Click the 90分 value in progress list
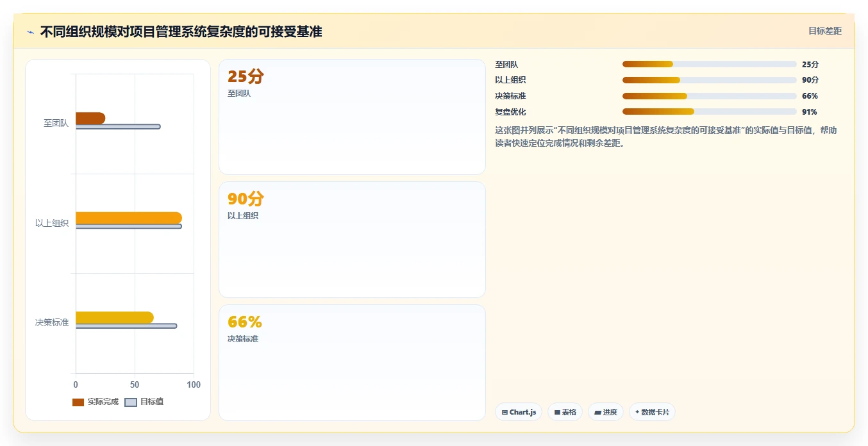Image resolution: width=868 pixels, height=446 pixels. tap(810, 80)
